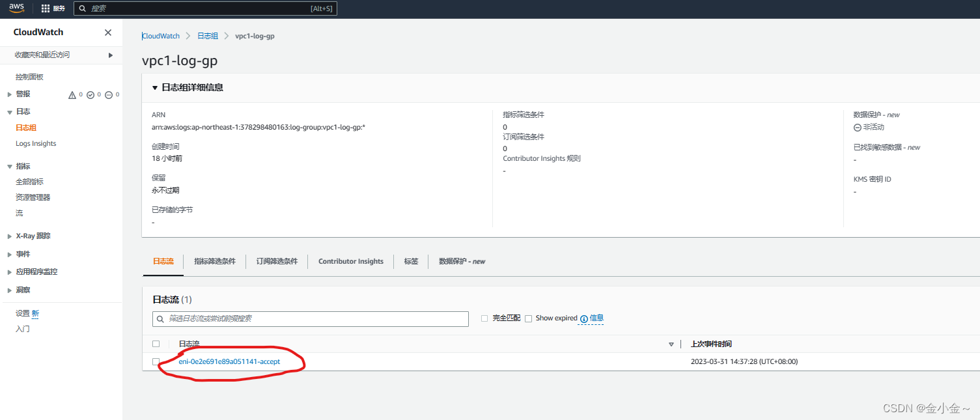Switch to the 标签 tab
Image resolution: width=980 pixels, height=420 pixels.
tap(411, 261)
